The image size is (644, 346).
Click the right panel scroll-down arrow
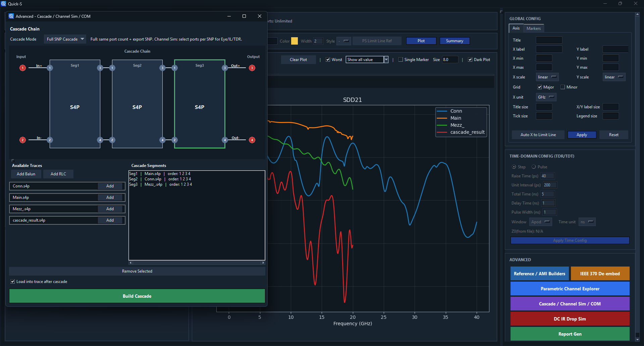[637, 339]
